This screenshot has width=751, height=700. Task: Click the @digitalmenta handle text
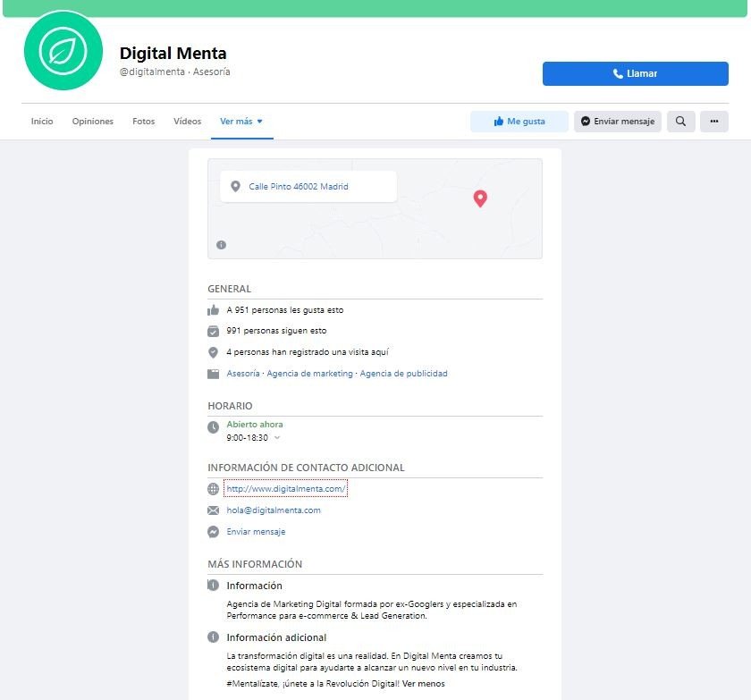click(x=152, y=72)
